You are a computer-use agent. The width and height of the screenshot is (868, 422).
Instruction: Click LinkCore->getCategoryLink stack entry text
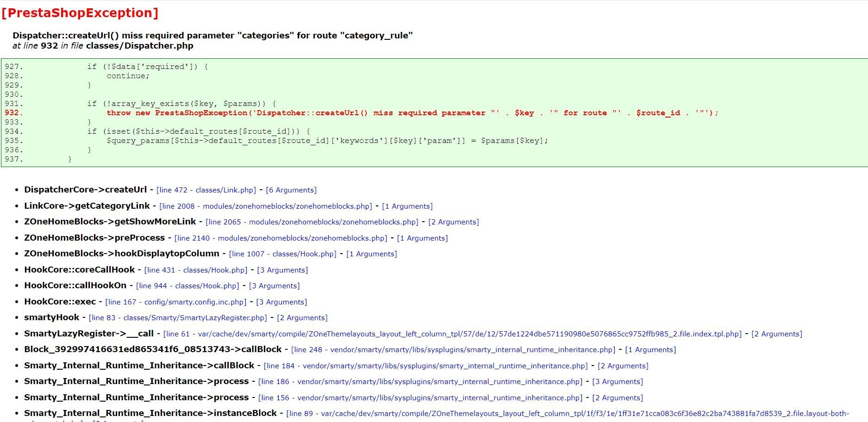point(87,206)
